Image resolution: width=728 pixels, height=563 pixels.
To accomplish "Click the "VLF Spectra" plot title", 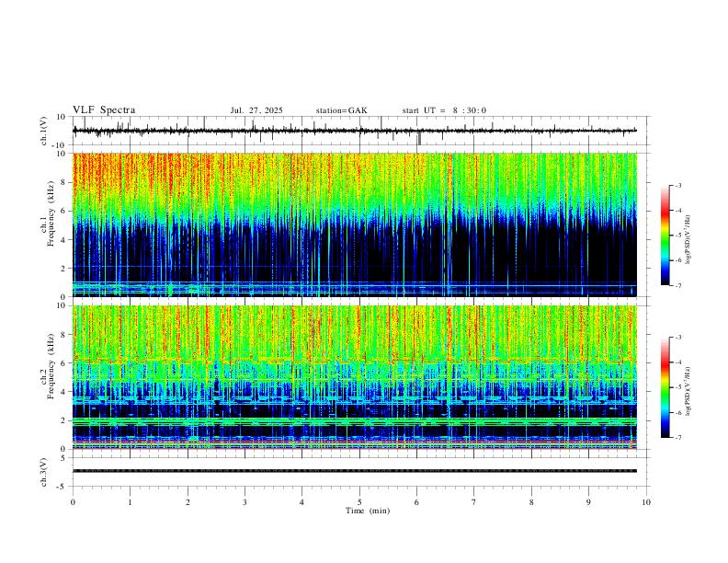I will tap(104, 110).
